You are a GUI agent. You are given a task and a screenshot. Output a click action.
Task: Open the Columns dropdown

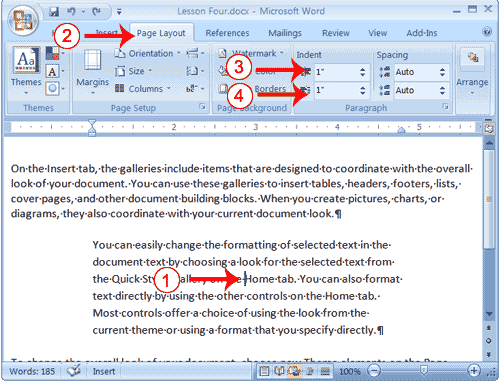point(143,89)
